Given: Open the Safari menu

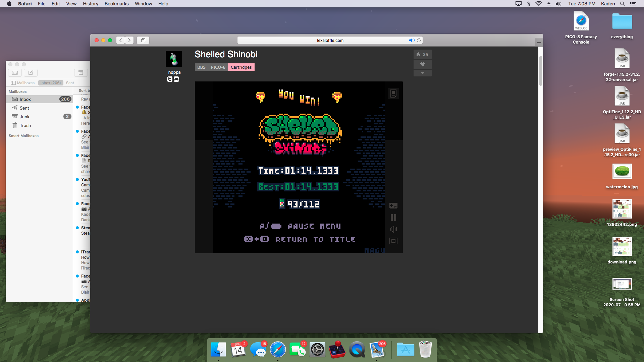Looking at the screenshot, I should pyautogui.click(x=25, y=4).
